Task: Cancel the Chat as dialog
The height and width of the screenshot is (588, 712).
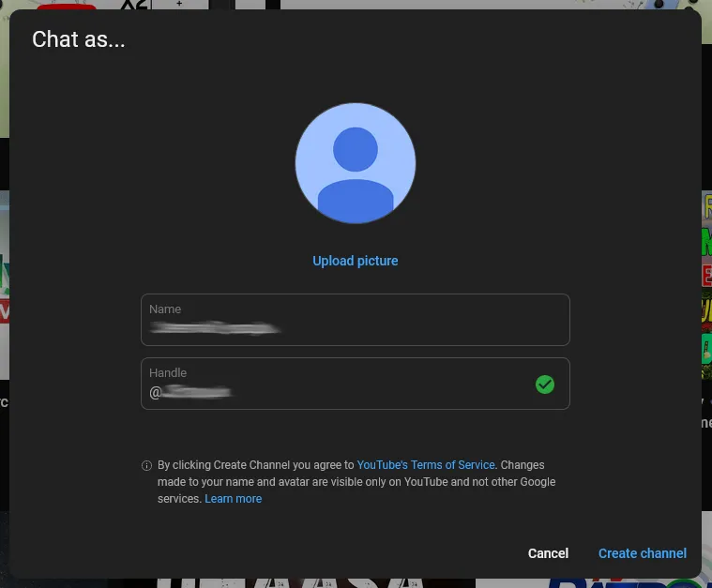Action: [x=548, y=553]
